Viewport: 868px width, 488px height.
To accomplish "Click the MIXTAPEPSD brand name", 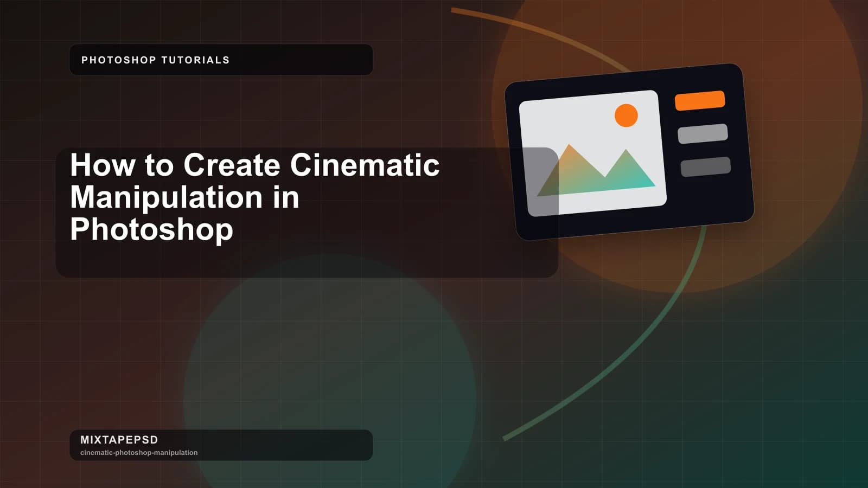I will pos(119,440).
